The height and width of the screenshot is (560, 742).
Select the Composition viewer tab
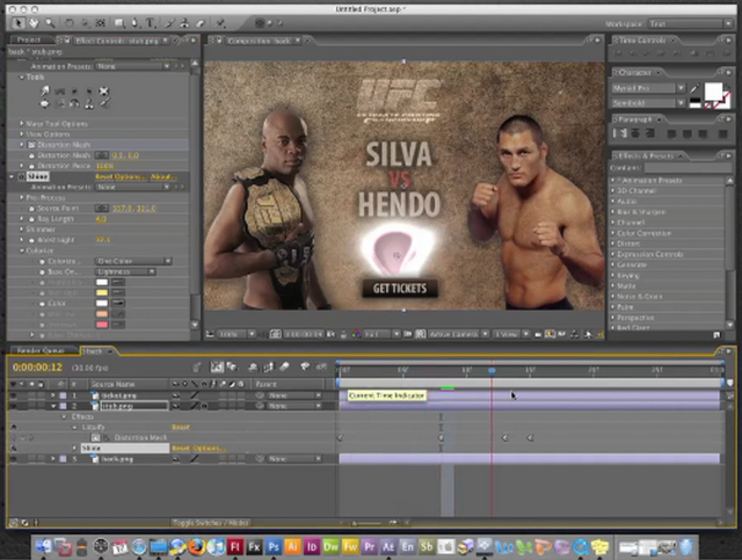tap(259, 41)
